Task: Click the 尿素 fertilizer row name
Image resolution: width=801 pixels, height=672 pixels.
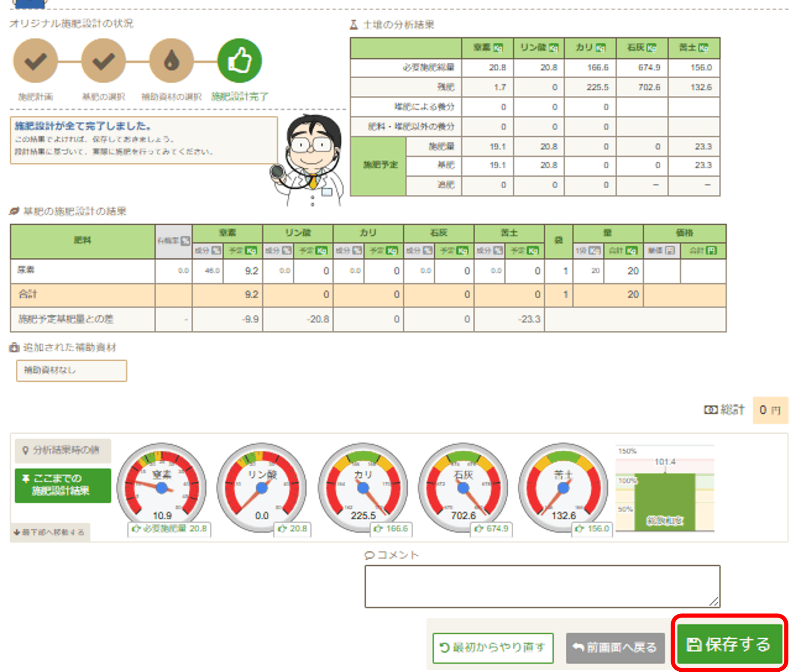Action: pyautogui.click(x=26, y=270)
